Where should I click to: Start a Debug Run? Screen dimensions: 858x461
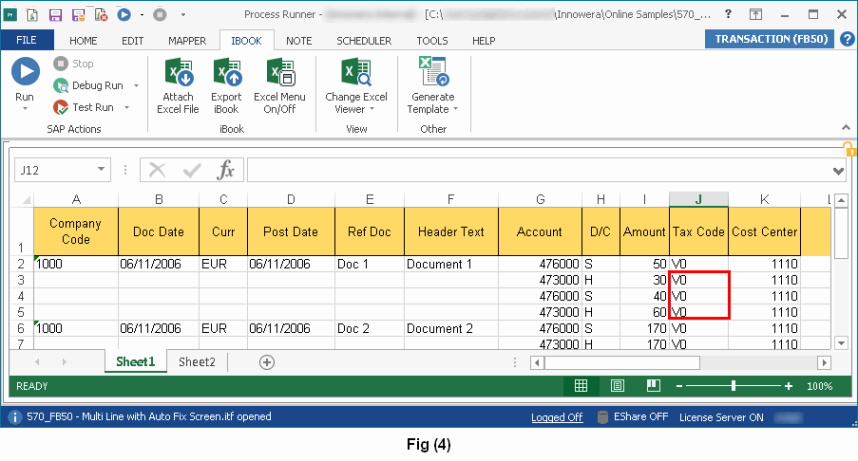[x=89, y=85]
